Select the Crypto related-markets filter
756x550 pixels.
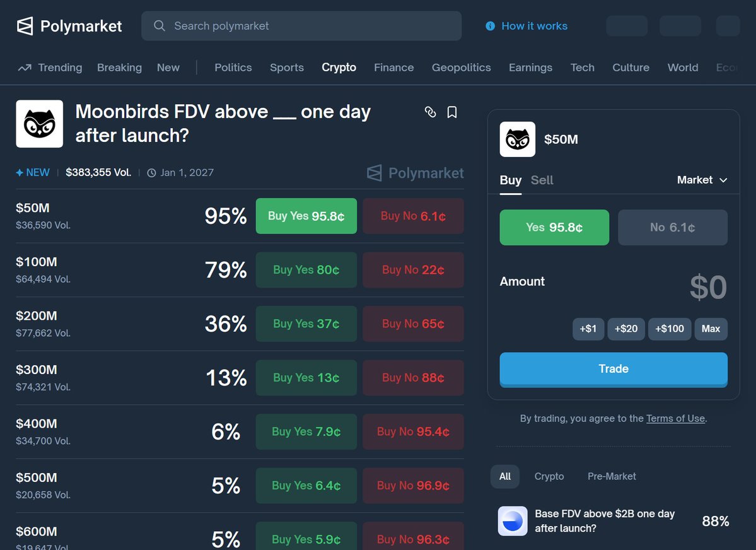coord(549,477)
